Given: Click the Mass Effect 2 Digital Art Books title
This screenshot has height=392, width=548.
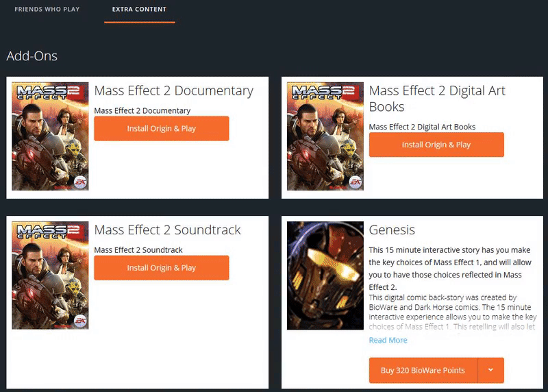Looking at the screenshot, I should (437, 99).
